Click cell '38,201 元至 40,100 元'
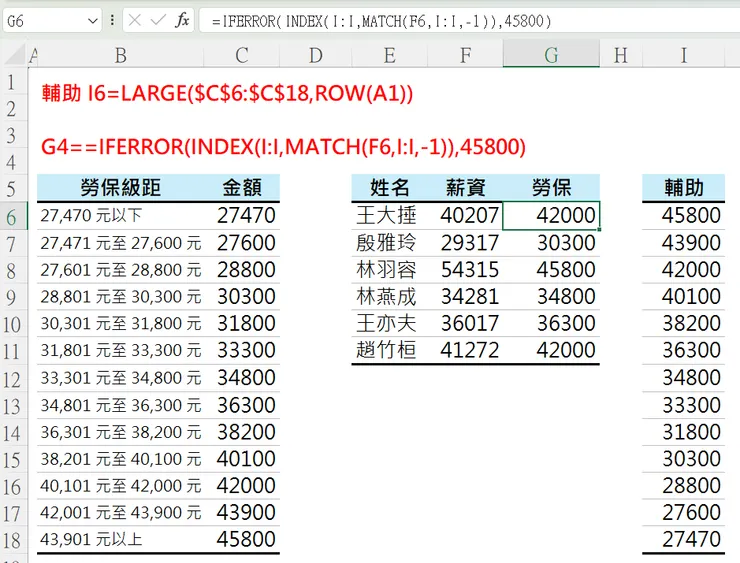Screen dimensions: 740x563 pos(120,459)
